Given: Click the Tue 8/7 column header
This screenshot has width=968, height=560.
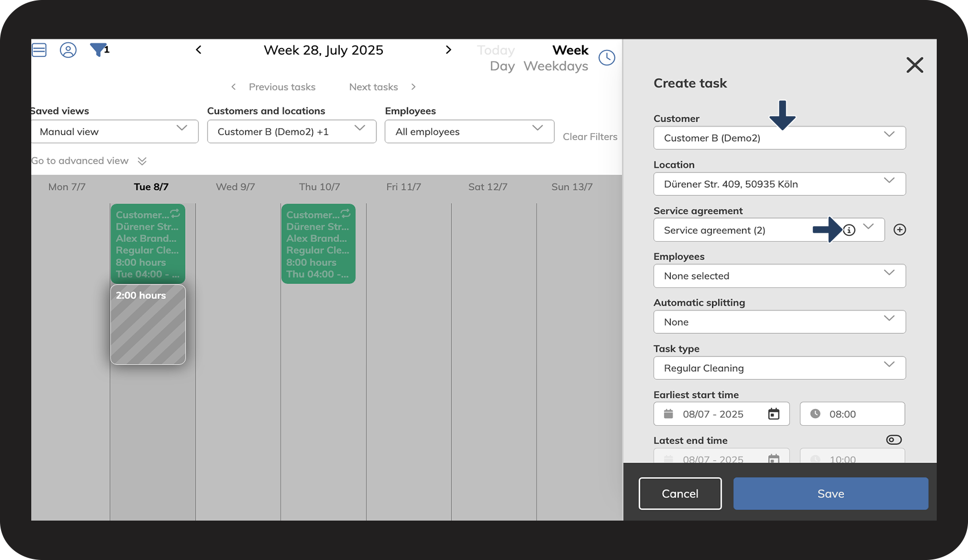Looking at the screenshot, I should click(x=151, y=187).
